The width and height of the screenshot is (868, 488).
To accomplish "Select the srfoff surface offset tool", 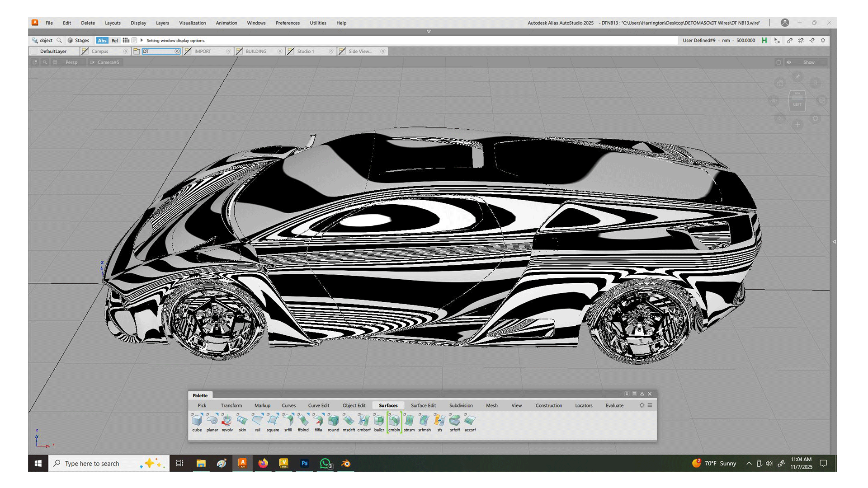I will tap(455, 421).
